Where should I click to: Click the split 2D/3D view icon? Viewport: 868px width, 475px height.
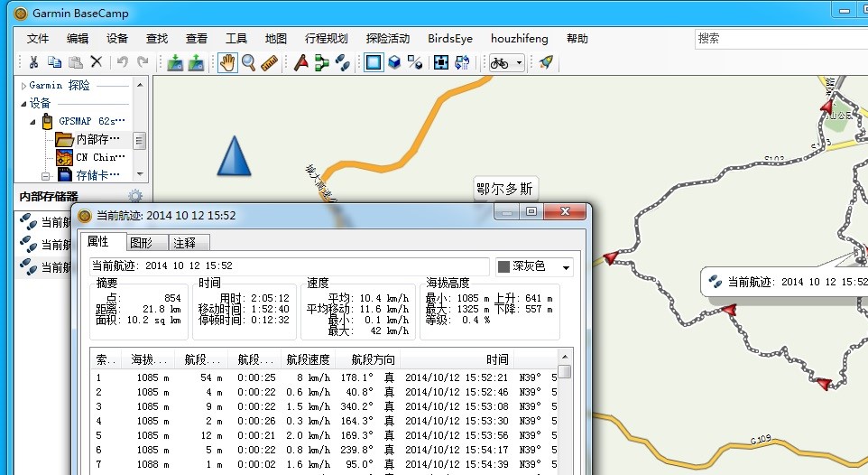click(415, 62)
